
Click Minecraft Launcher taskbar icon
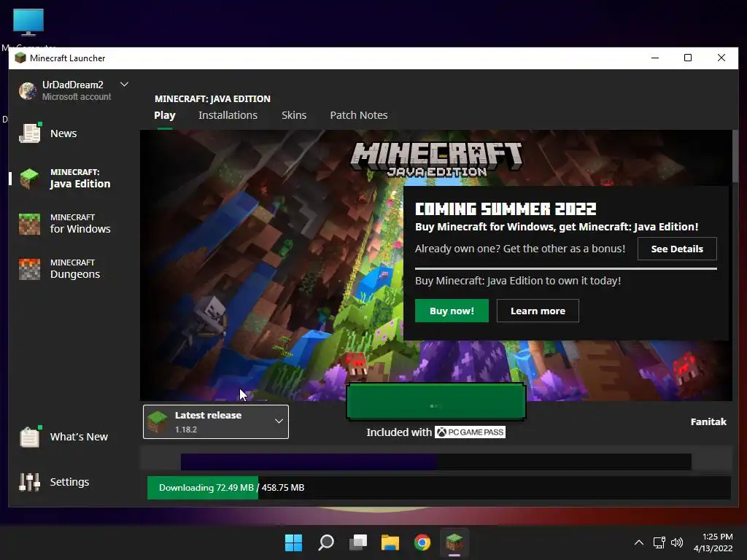(x=454, y=542)
